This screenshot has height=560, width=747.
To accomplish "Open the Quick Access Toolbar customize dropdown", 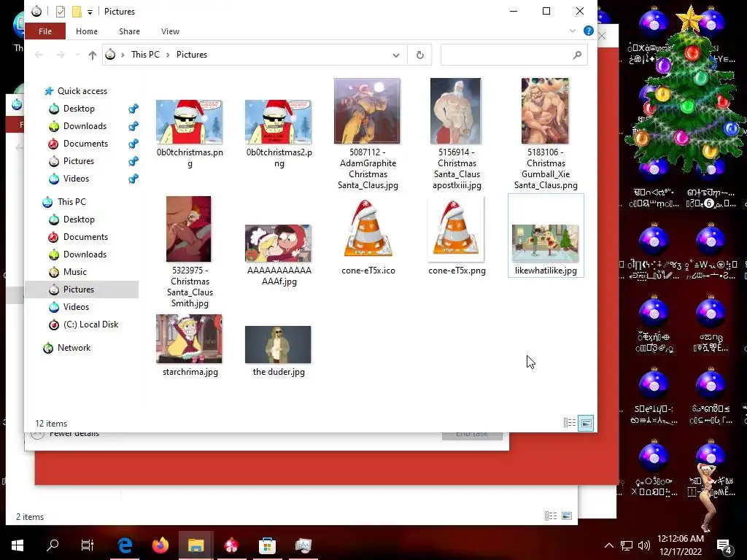I will tap(90, 12).
